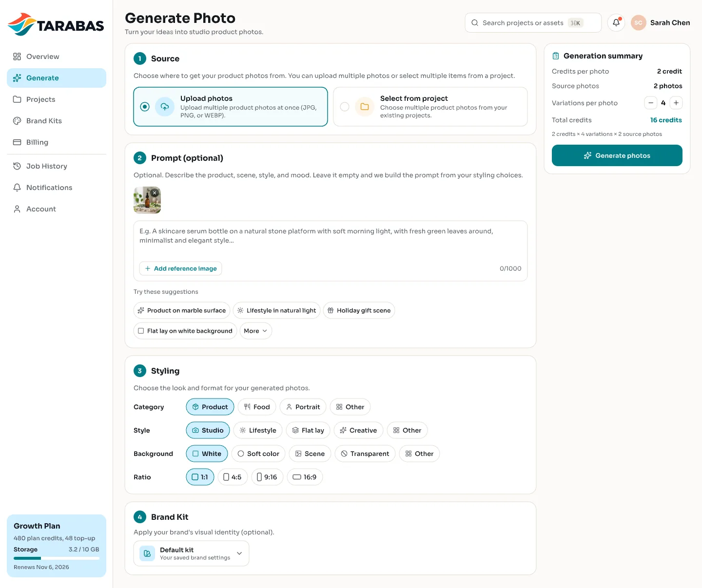Set background to Scene
Screen dimensions: 702x588
pyautogui.click(x=310, y=454)
